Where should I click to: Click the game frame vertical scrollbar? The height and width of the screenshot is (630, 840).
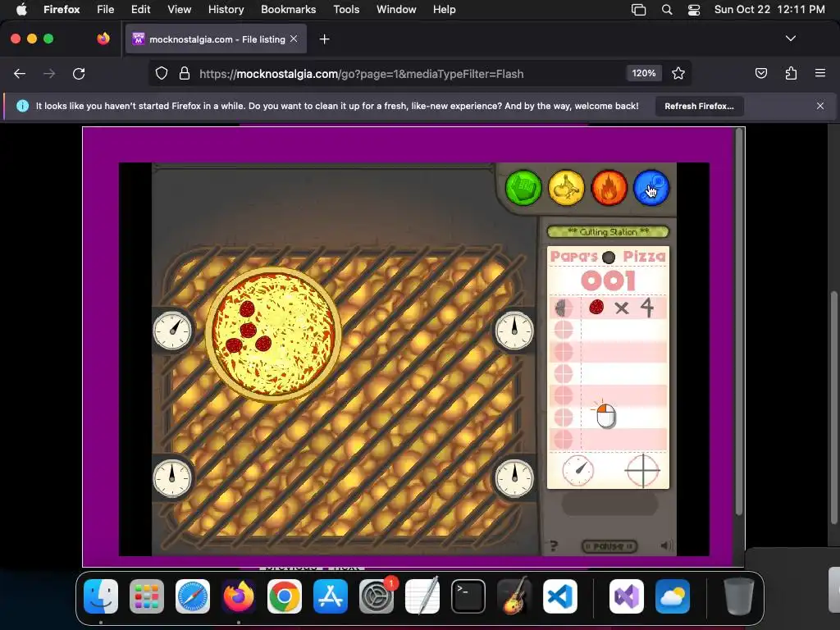[x=739, y=322]
